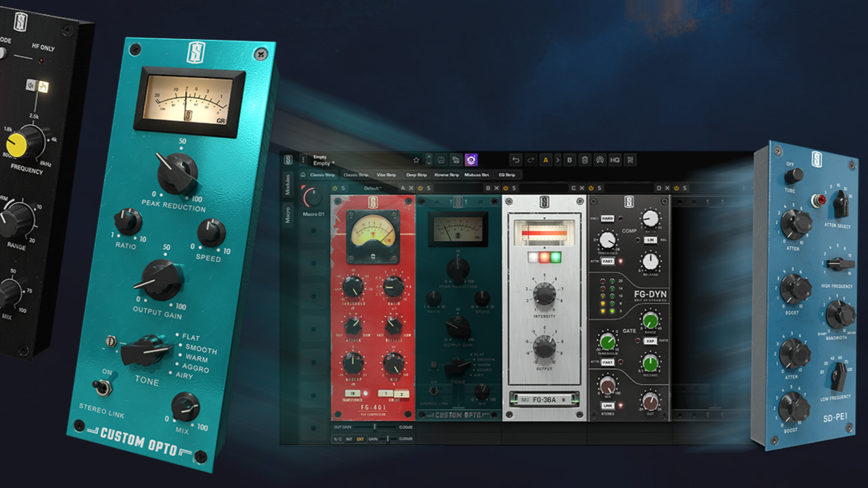Toggle HARD knee on FG-DYN compressor
868x488 pixels.
pos(608,218)
